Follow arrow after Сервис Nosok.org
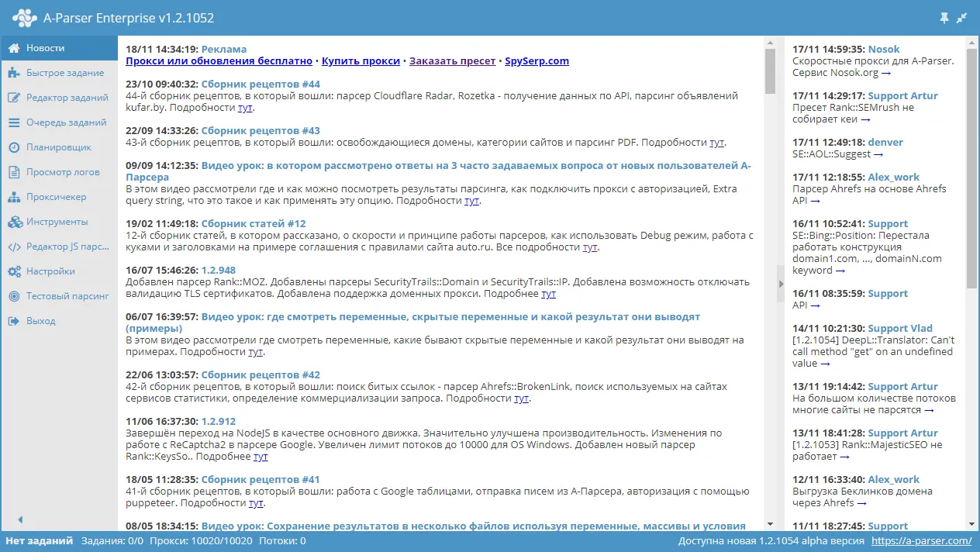This screenshot has height=552, width=980. (x=886, y=73)
